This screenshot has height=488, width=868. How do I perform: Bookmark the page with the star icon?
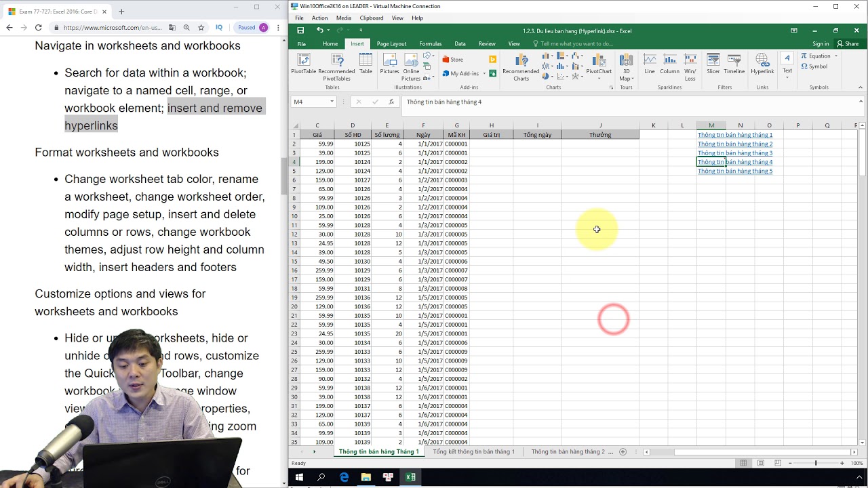point(201,28)
